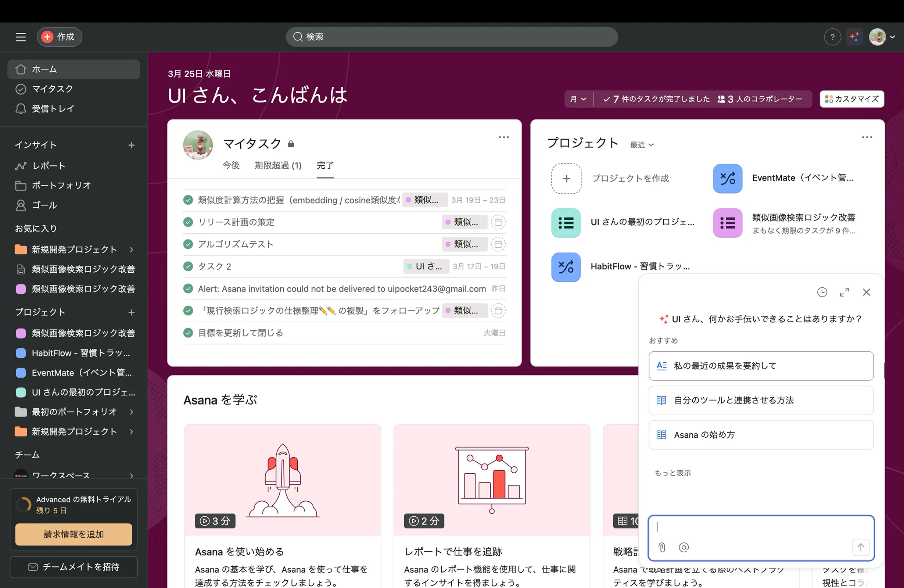904x588 pixels.
Task: Send message with up-arrow button
Action: coord(860,547)
